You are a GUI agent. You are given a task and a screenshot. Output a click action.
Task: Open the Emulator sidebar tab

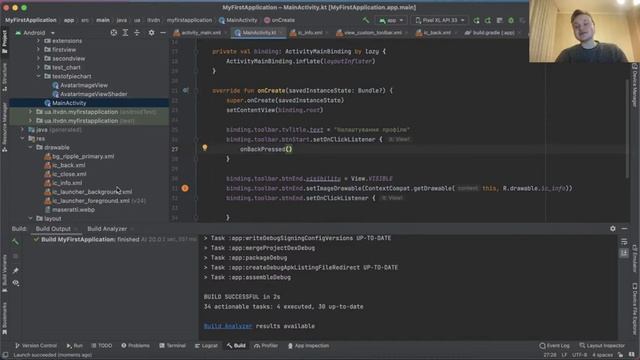pos(635,258)
